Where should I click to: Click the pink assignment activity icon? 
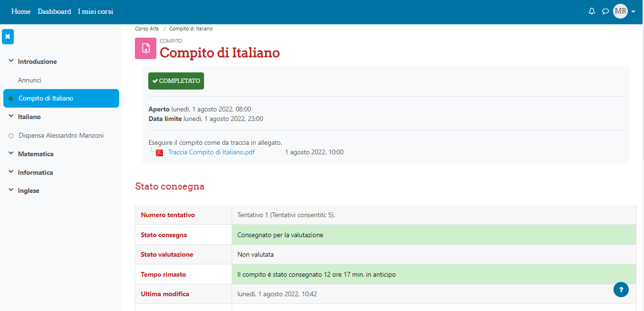[145, 48]
